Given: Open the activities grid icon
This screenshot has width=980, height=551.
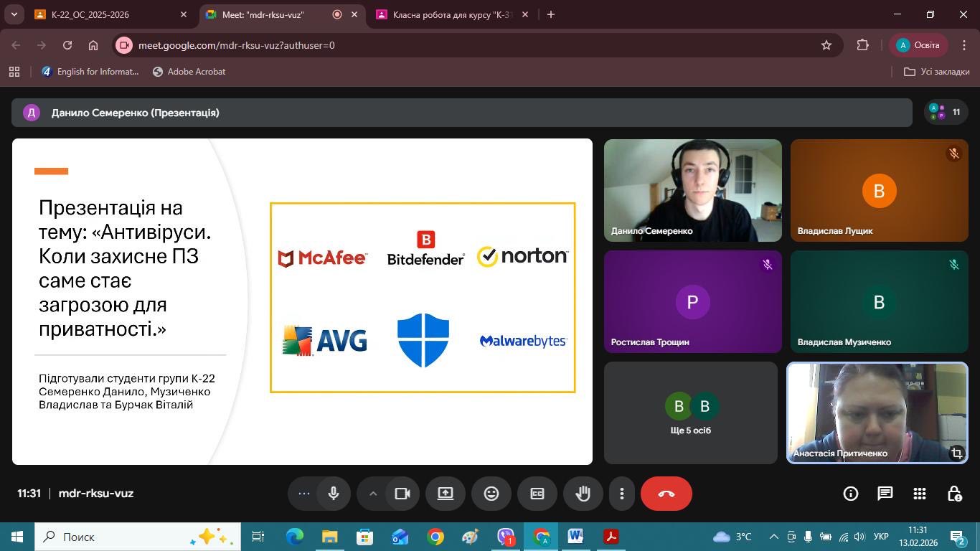Looking at the screenshot, I should tap(920, 494).
